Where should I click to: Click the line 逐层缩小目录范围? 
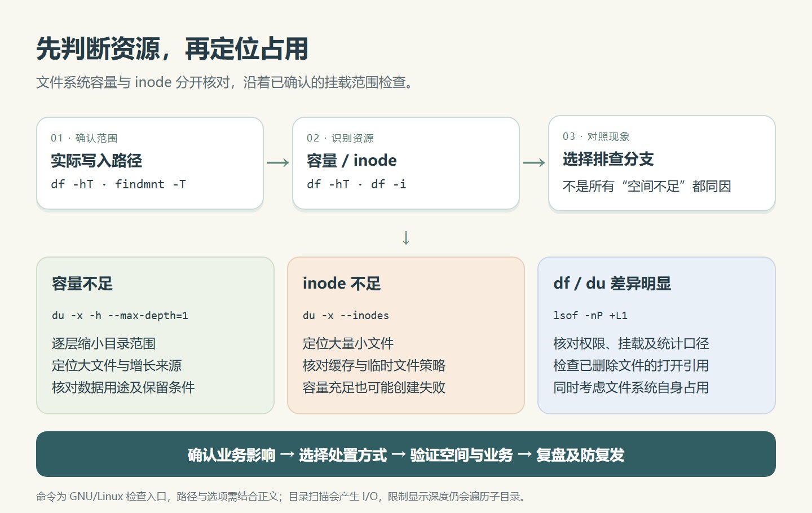pyautogui.click(x=104, y=343)
